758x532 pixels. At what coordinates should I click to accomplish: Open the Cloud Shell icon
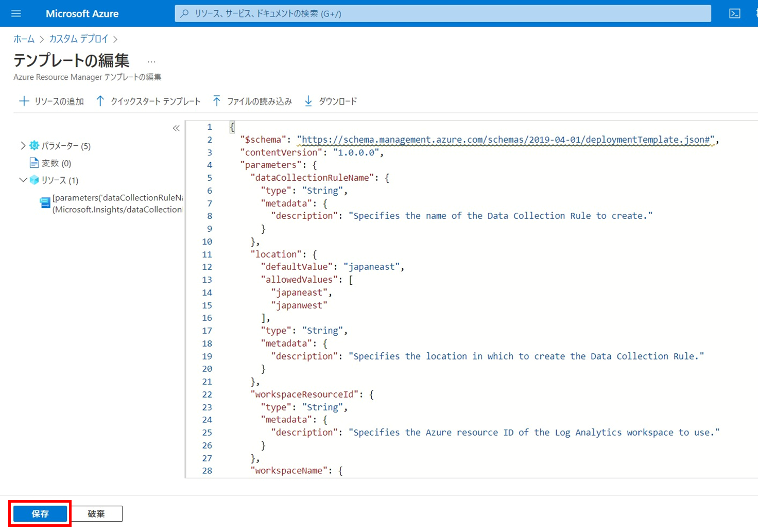[x=735, y=13]
